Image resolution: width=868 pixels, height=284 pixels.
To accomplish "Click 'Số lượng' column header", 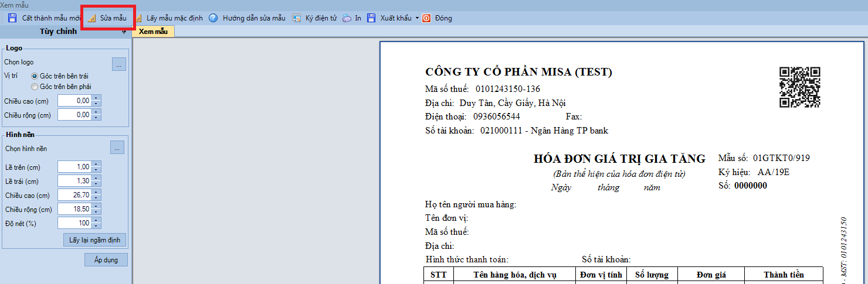I will 652,275.
